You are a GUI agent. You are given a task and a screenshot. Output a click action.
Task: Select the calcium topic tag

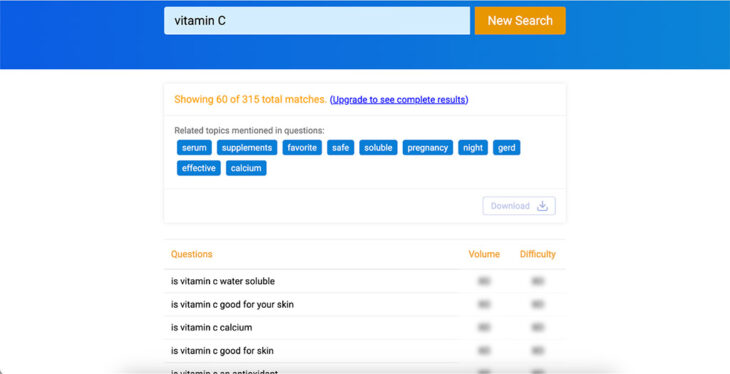click(246, 168)
